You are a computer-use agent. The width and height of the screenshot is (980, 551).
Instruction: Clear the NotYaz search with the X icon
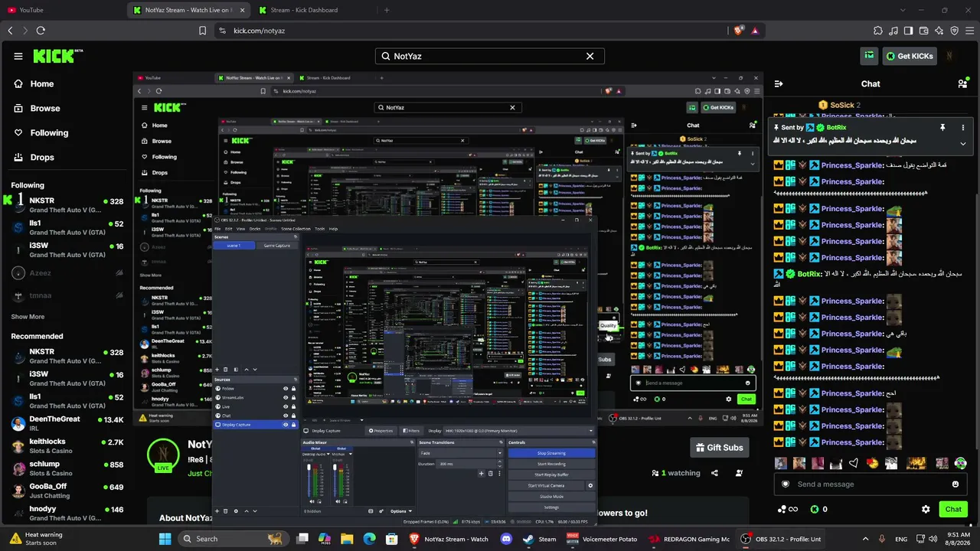click(x=590, y=56)
